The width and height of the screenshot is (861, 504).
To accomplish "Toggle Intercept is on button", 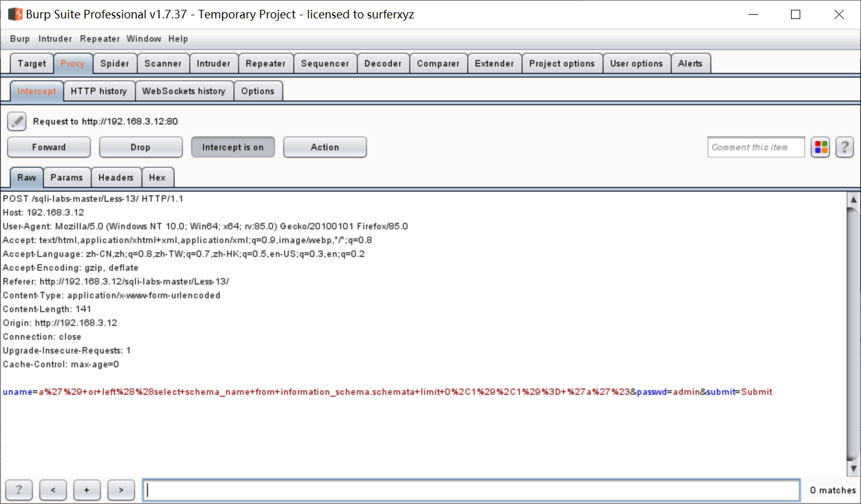I will (x=233, y=147).
